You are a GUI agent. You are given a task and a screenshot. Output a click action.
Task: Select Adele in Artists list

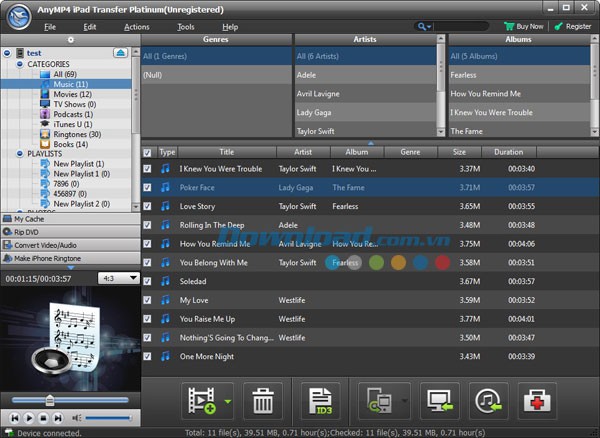[365, 75]
